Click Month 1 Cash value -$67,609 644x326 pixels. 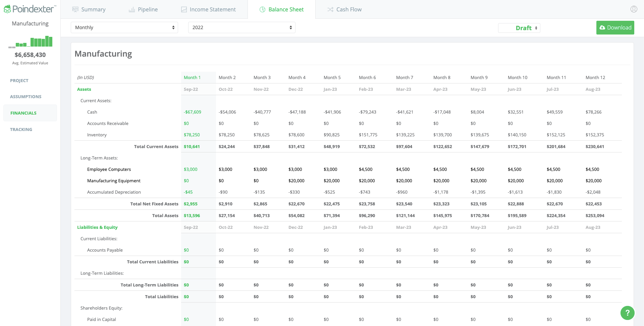pos(193,112)
